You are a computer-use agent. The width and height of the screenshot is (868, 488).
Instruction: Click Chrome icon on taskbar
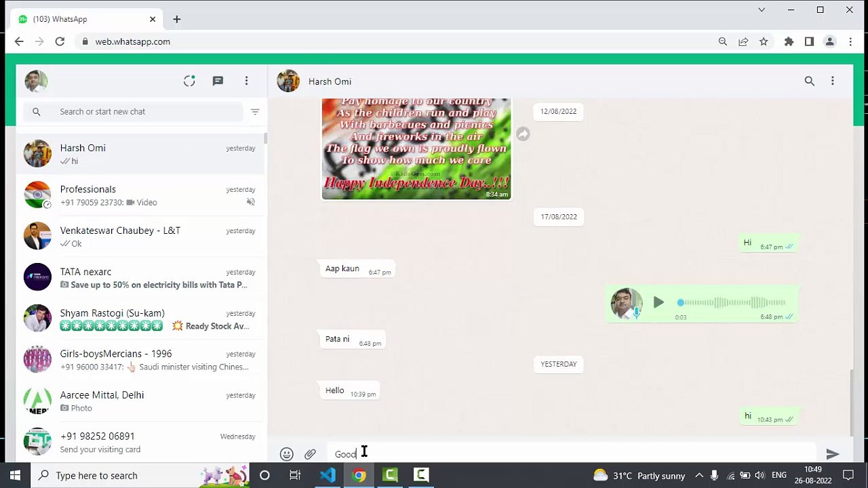coord(359,475)
